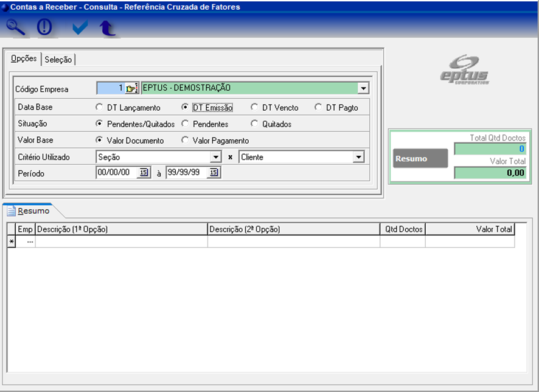Open company lookup folder icon beside Código Empresa
Screen dimensions: 539x392
[x=132, y=88]
